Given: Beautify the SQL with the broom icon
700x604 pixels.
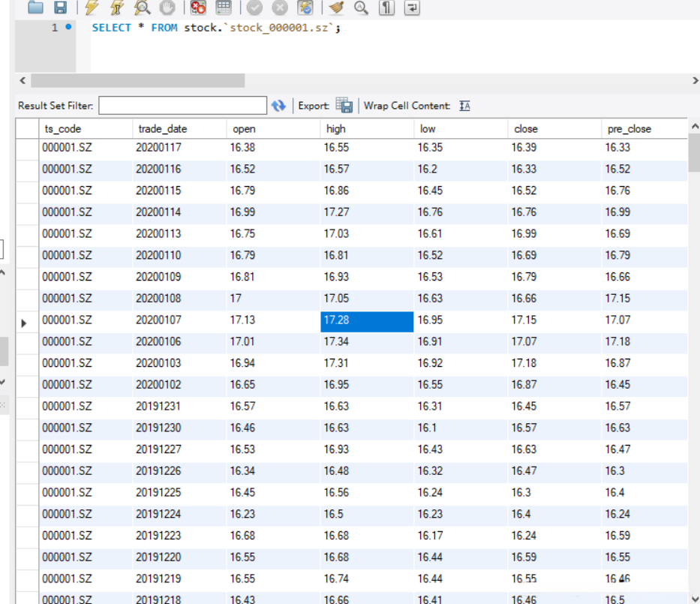Looking at the screenshot, I should pos(336,8).
